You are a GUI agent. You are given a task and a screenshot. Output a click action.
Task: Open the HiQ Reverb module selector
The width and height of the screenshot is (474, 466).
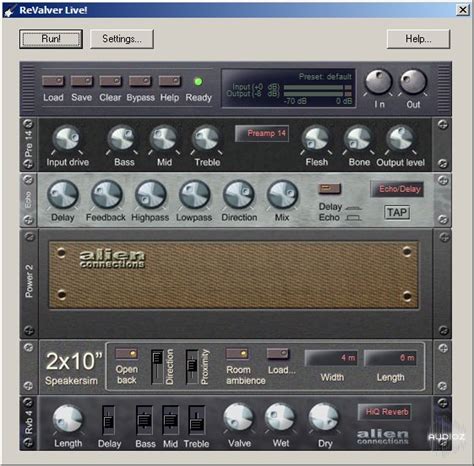[x=385, y=412]
